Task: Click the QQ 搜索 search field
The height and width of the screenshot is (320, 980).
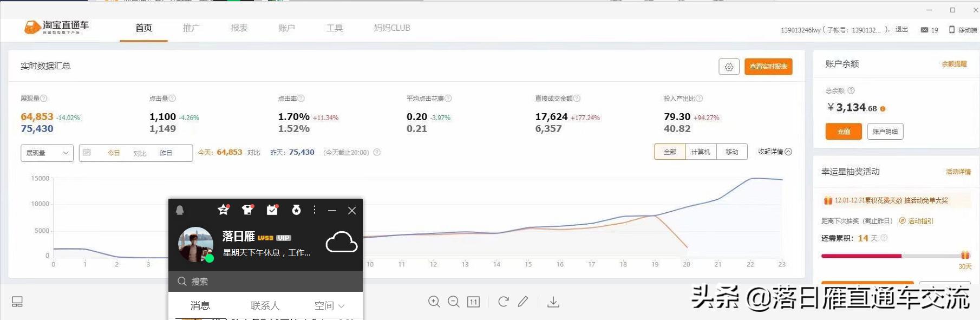Action: tap(265, 282)
